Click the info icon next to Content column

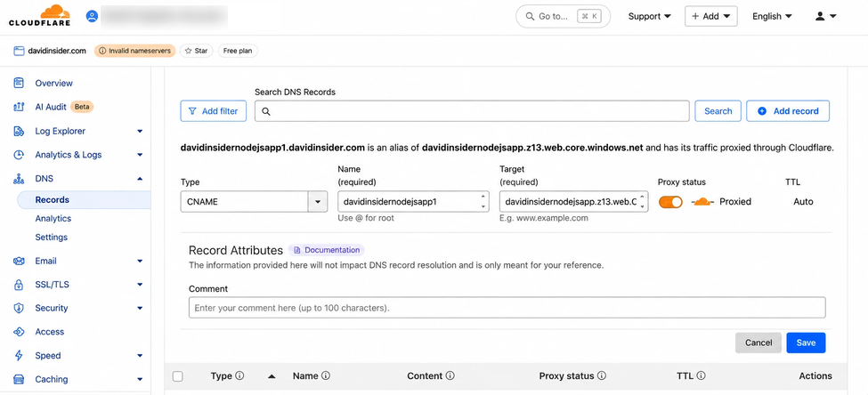450,375
